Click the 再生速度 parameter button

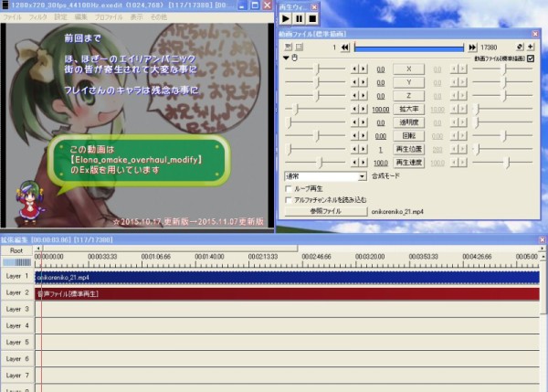point(408,163)
